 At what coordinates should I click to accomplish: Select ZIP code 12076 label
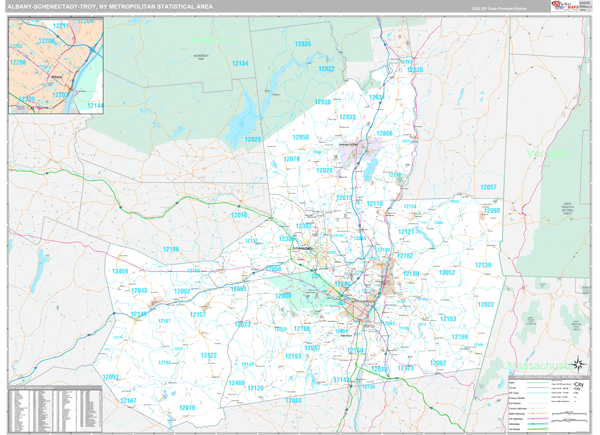[x=187, y=408]
